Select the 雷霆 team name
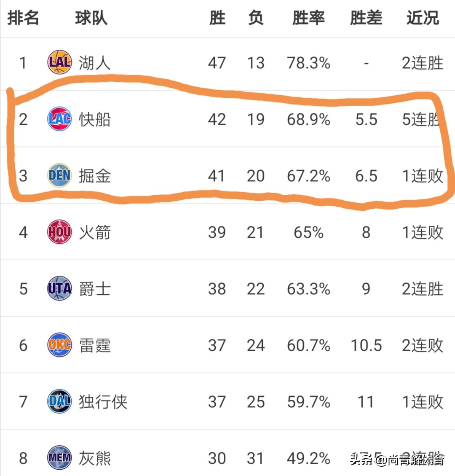The image size is (455, 476). coord(95,345)
